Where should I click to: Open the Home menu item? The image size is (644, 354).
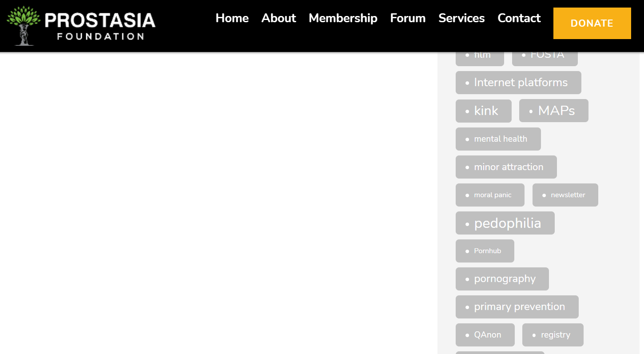pos(232,18)
